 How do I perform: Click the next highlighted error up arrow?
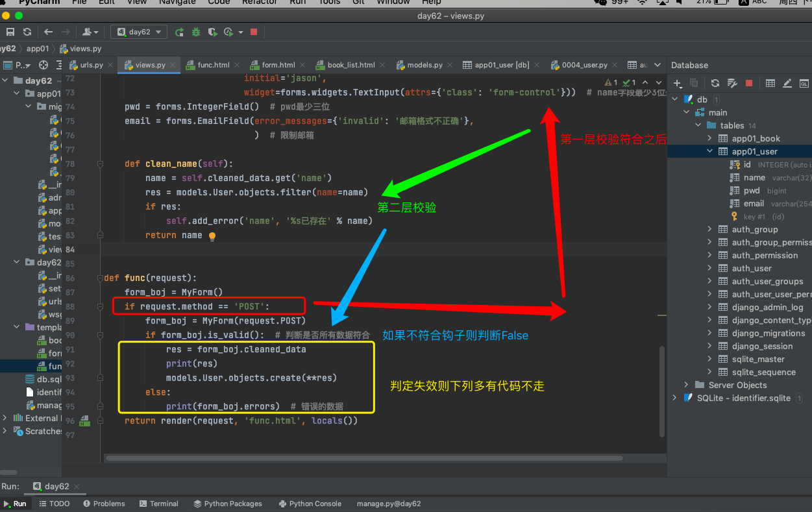[x=645, y=82]
